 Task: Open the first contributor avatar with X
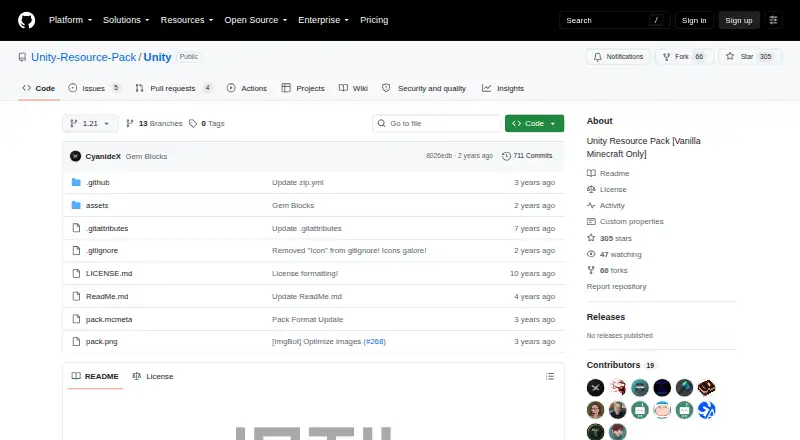pyautogui.click(x=595, y=388)
